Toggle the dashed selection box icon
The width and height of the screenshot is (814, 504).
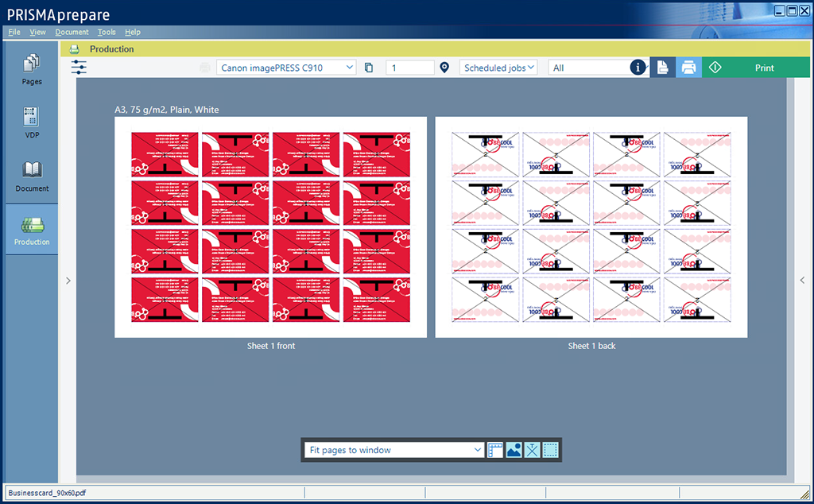(550, 450)
